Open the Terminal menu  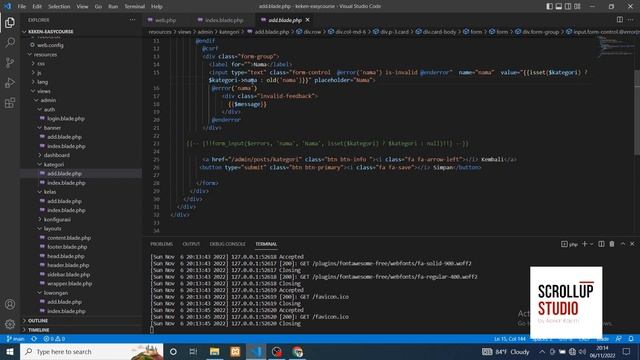[134, 6]
